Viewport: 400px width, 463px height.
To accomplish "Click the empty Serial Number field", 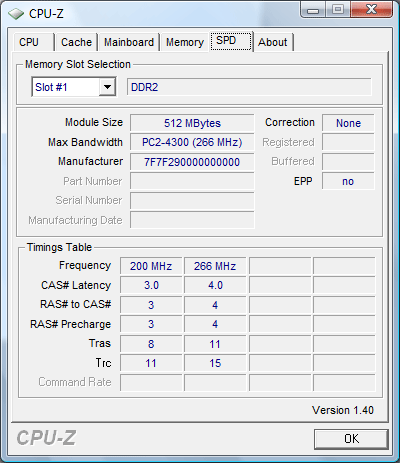I will 192,201.
